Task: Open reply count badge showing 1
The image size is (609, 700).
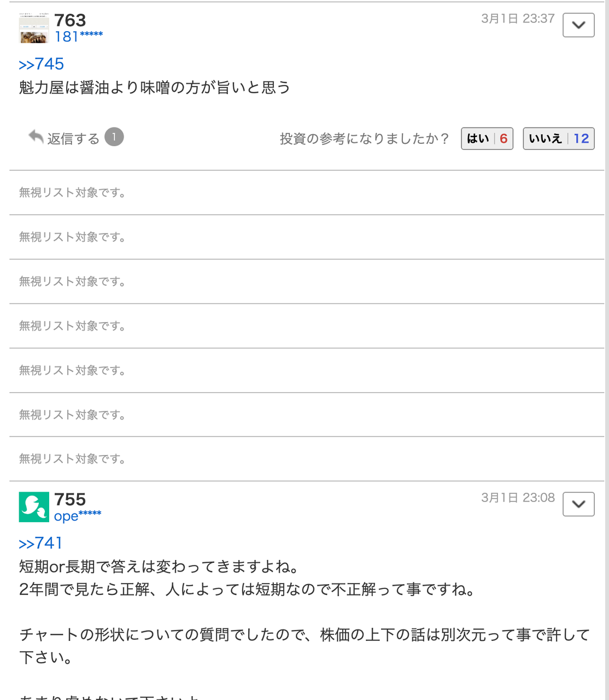Action: pos(114,137)
